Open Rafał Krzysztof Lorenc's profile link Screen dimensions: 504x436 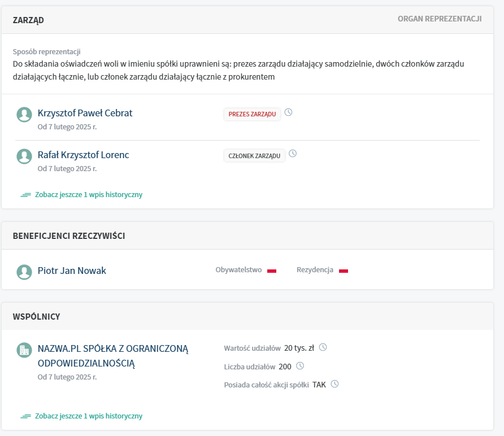click(x=83, y=155)
